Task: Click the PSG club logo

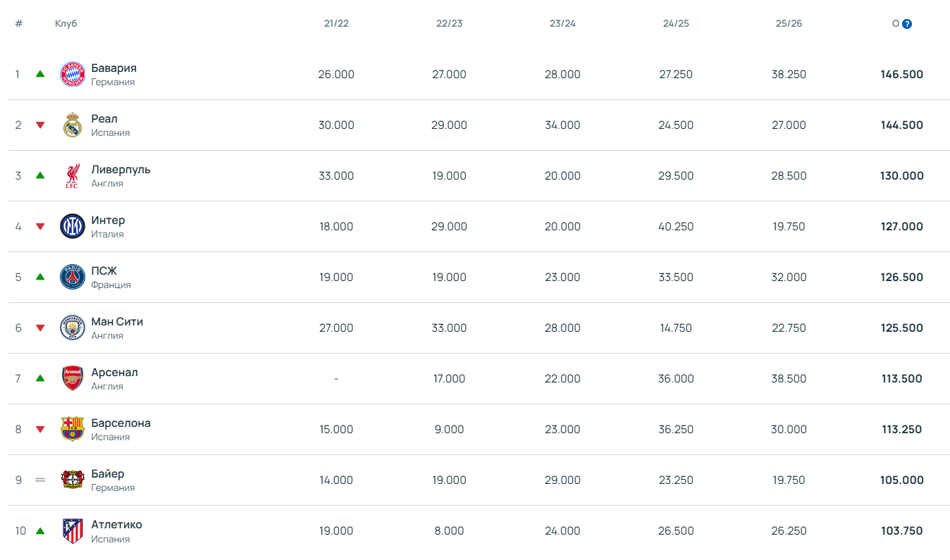Action: (73, 278)
